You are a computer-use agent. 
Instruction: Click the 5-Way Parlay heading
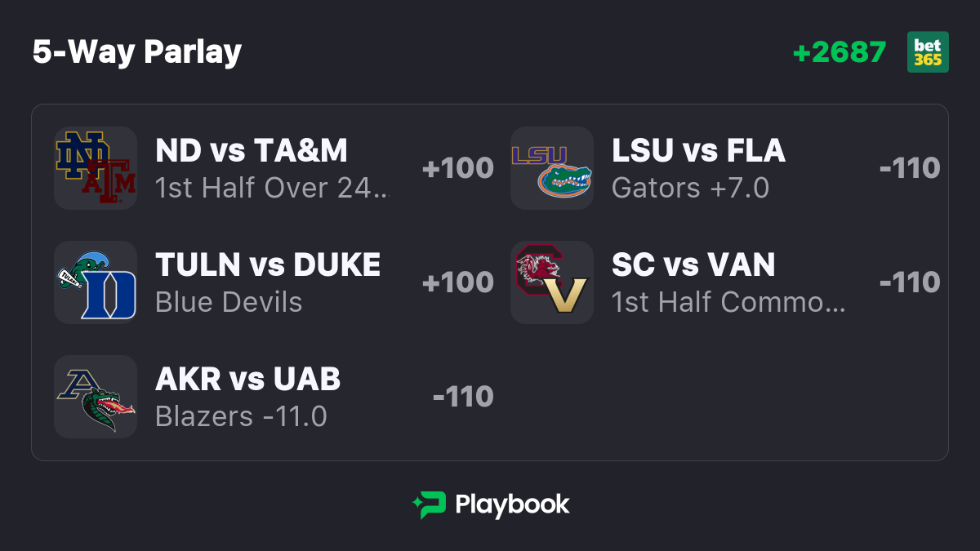tap(137, 52)
